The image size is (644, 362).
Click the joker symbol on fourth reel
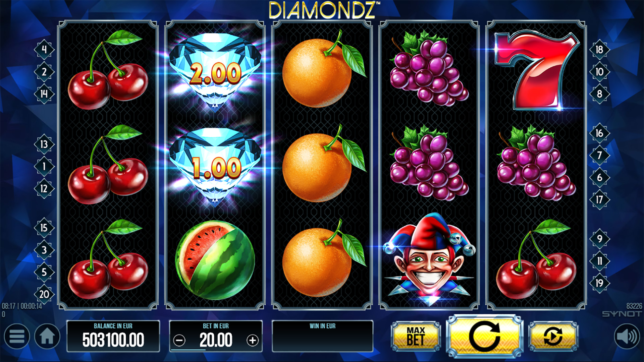429,259
